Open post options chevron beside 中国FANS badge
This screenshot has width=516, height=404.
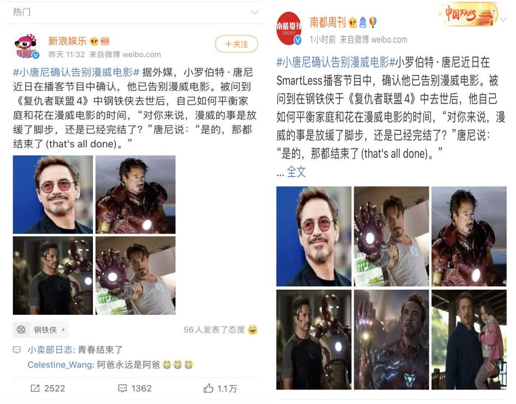click(x=503, y=19)
